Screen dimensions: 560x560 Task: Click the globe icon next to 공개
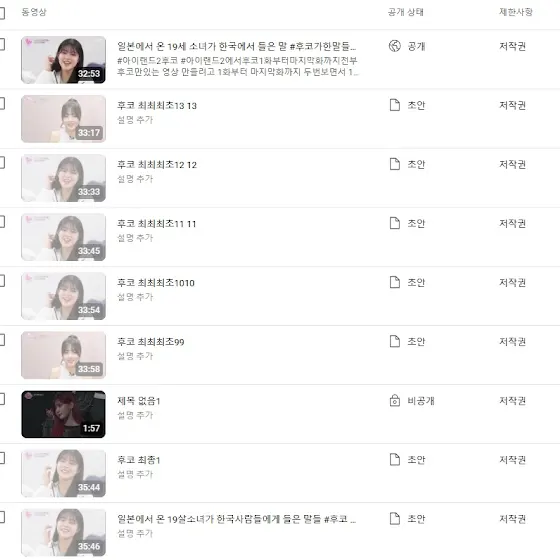coord(395,46)
